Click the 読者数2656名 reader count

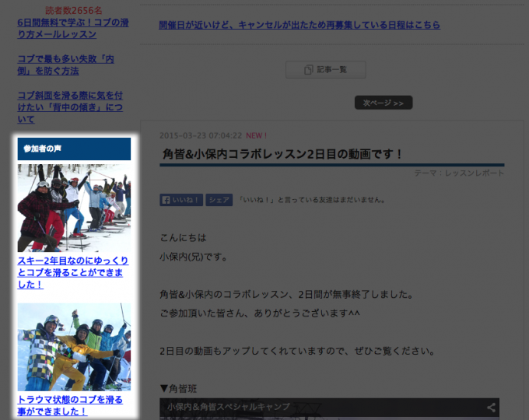[x=74, y=10]
